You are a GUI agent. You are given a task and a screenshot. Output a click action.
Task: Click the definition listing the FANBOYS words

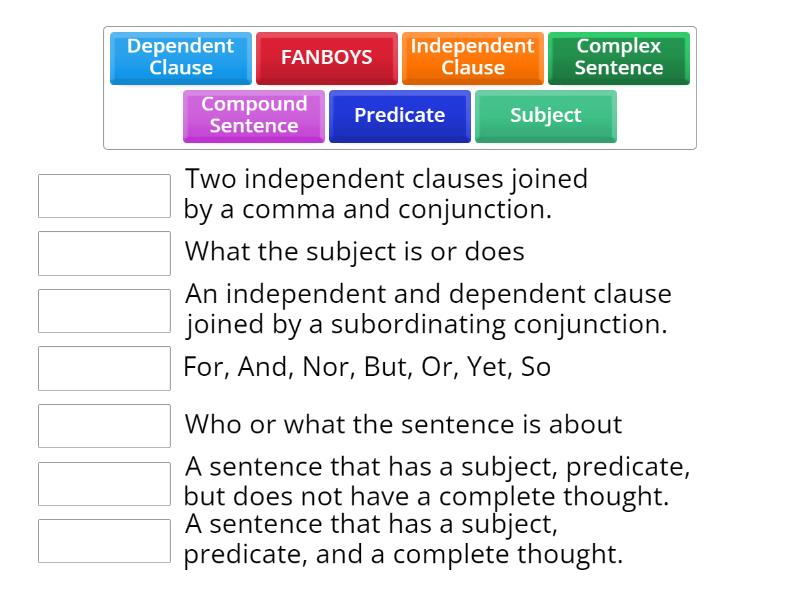point(368,368)
